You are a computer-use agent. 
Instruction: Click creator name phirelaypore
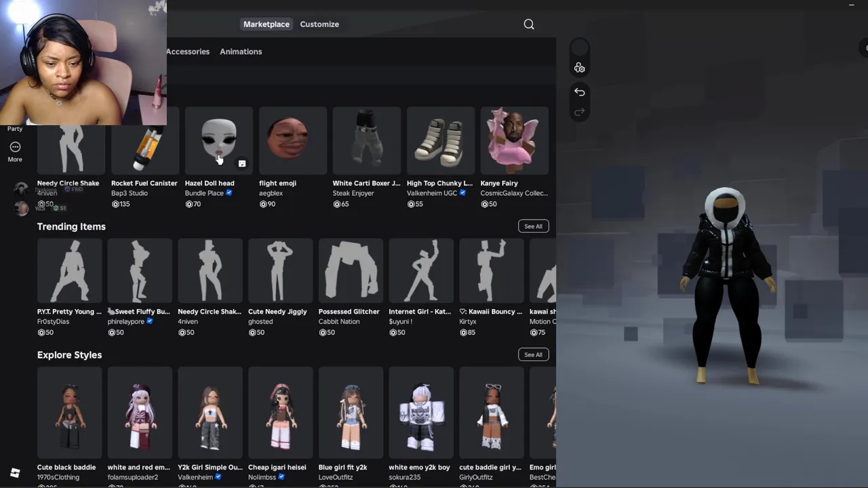coord(126,321)
